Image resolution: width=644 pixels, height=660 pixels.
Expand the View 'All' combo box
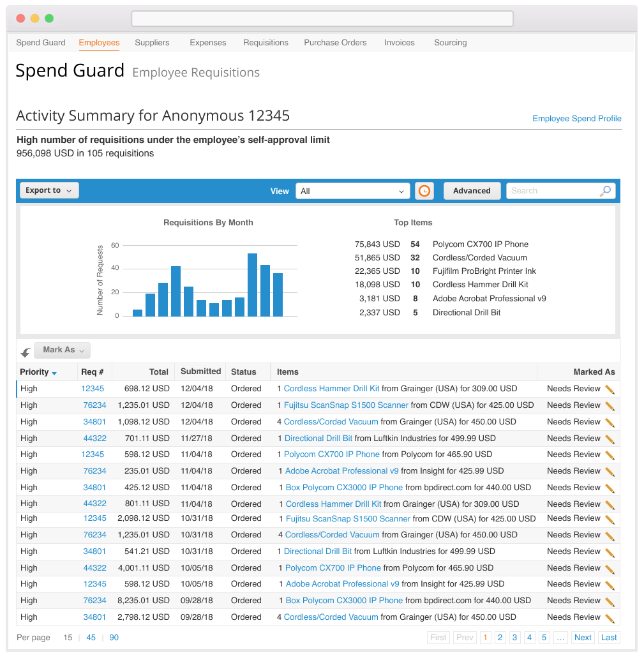point(352,191)
